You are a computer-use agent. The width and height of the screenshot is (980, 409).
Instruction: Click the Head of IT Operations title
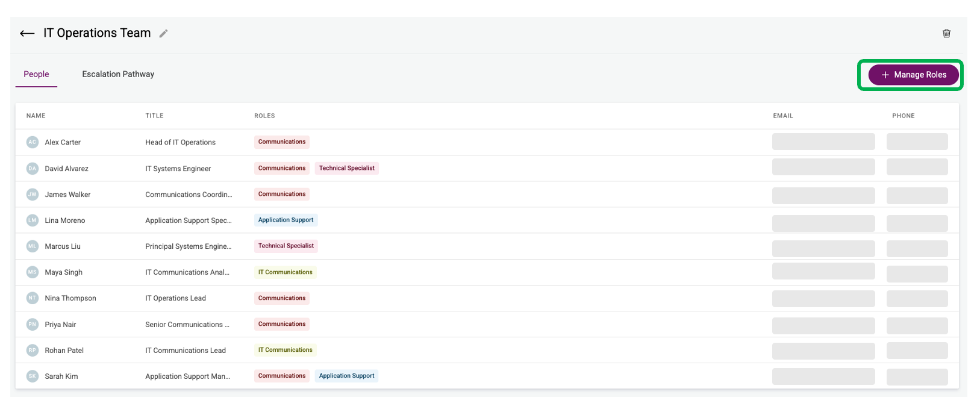[x=180, y=142]
